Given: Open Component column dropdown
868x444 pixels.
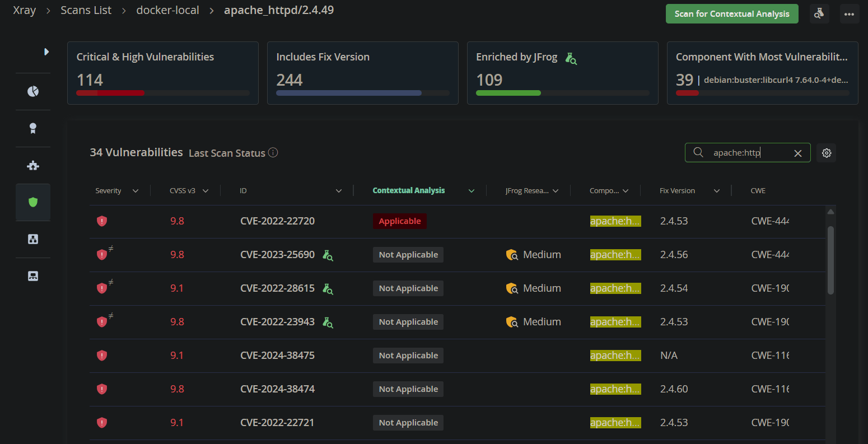Looking at the screenshot, I should (626, 191).
